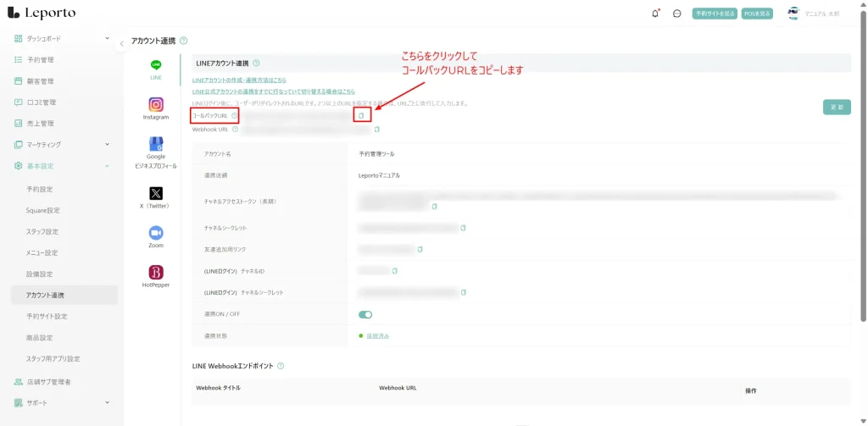
Task: Click the 予約サイトを見る button
Action: coord(715,14)
